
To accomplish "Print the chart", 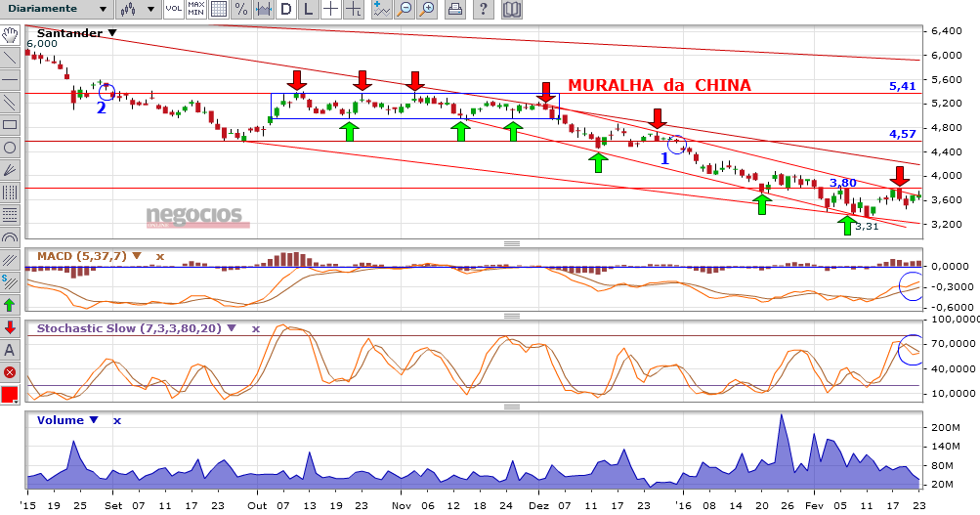I will (x=455, y=9).
